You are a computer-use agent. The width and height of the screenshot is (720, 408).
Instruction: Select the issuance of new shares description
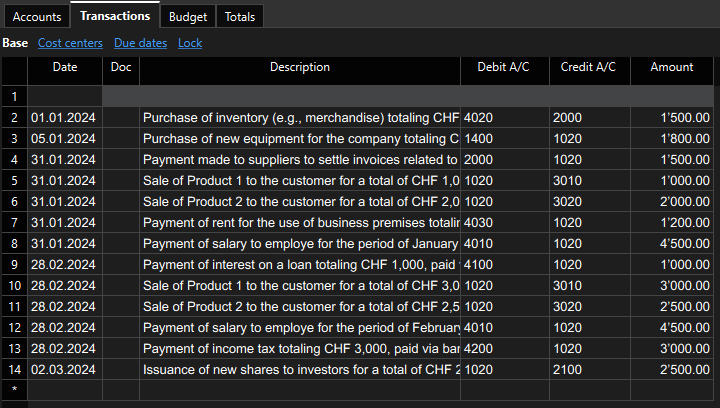pos(300,369)
